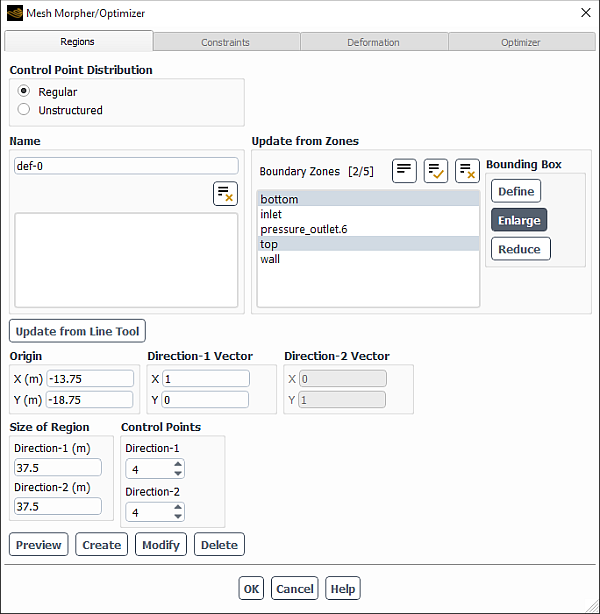Screen dimensions: 600x614
Task: Click the Direction-2 Vector Y field
Action: tap(342, 400)
